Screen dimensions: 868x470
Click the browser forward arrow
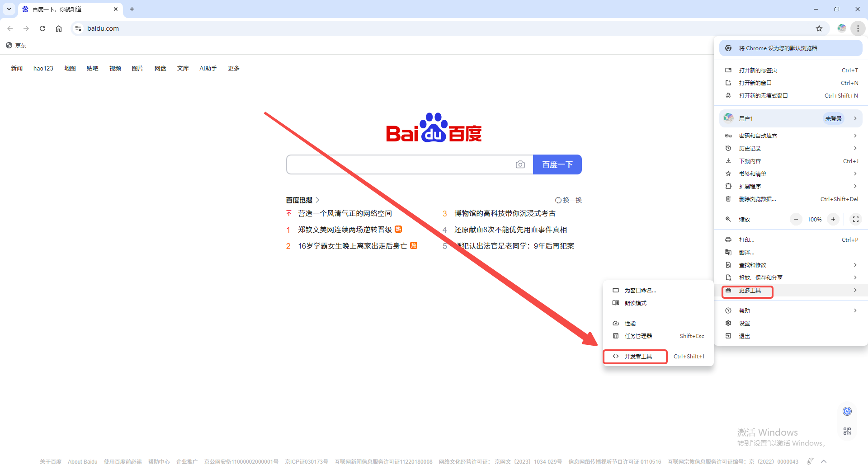click(x=26, y=28)
